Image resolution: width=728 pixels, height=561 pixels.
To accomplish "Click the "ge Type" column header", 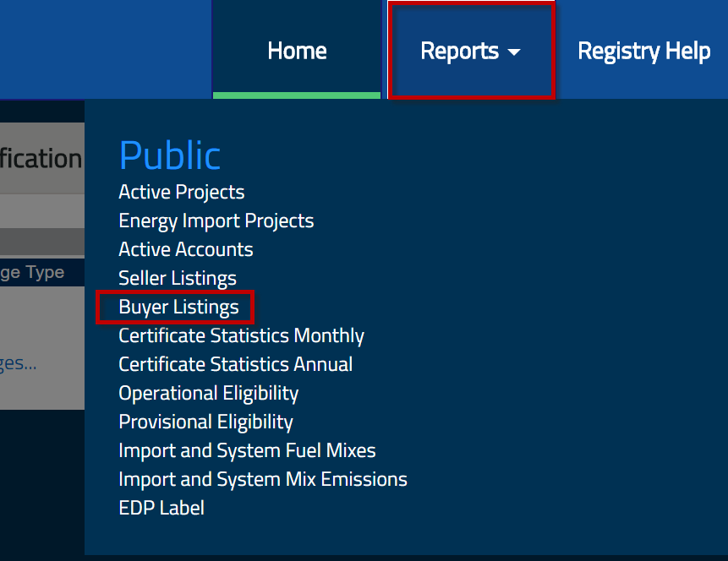I will 32,272.
